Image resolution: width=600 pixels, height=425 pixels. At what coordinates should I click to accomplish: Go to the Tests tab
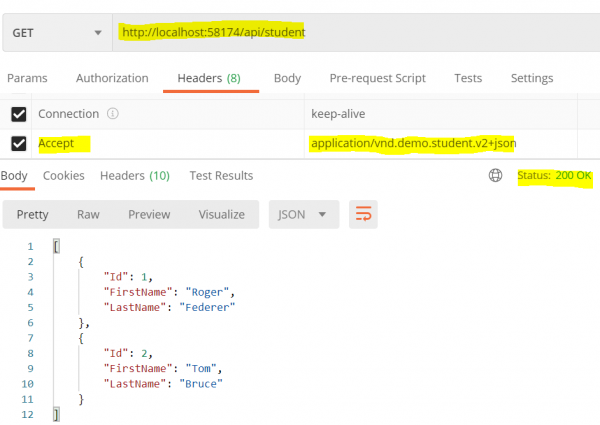click(468, 78)
